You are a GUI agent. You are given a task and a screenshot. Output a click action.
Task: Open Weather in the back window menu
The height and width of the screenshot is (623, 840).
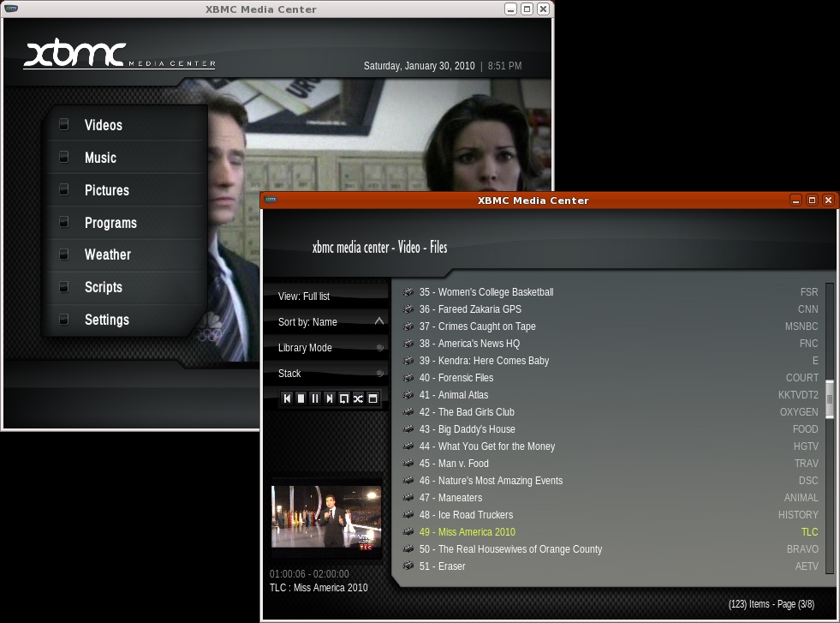124,255
